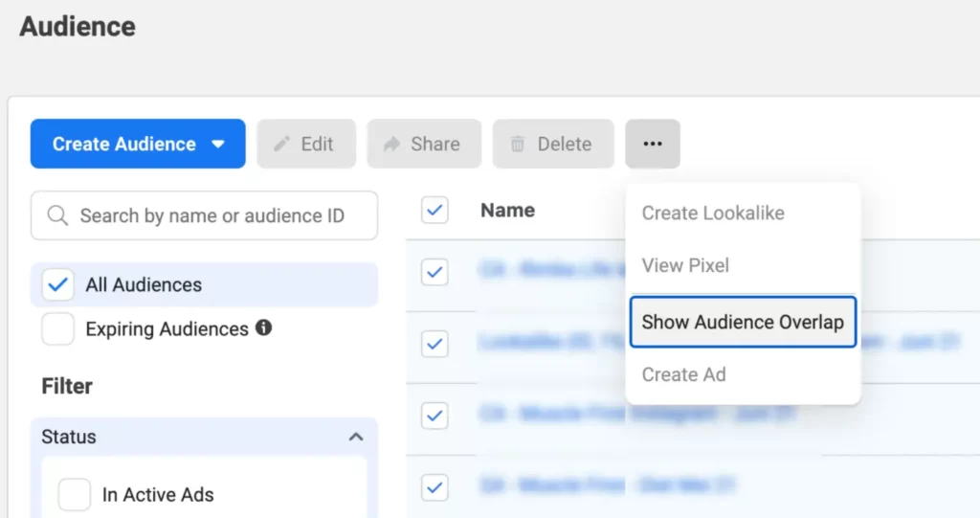980x518 pixels.
Task: Click the Name column header
Action: point(507,211)
